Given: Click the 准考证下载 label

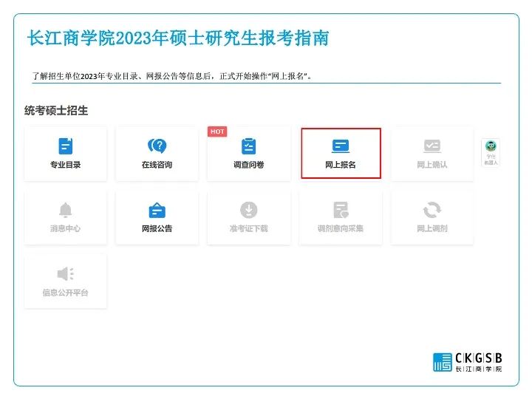Looking at the screenshot, I should click(249, 228).
